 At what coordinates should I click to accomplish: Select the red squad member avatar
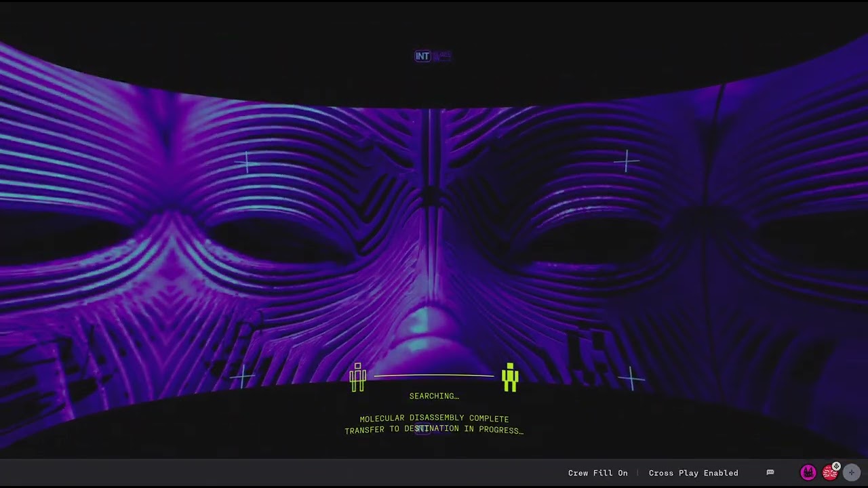(x=829, y=473)
